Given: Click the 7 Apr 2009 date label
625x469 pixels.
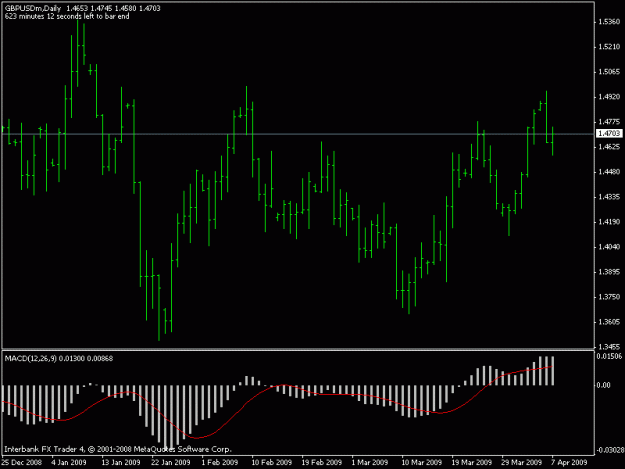Looking at the screenshot, I should [570, 462].
